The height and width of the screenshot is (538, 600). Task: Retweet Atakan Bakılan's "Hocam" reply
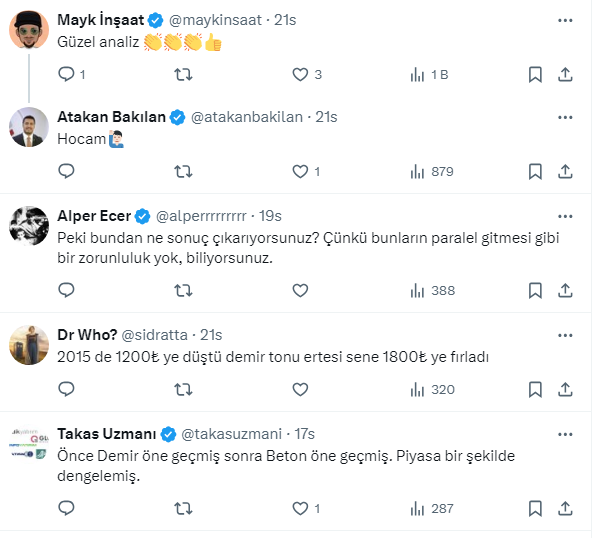point(184,171)
